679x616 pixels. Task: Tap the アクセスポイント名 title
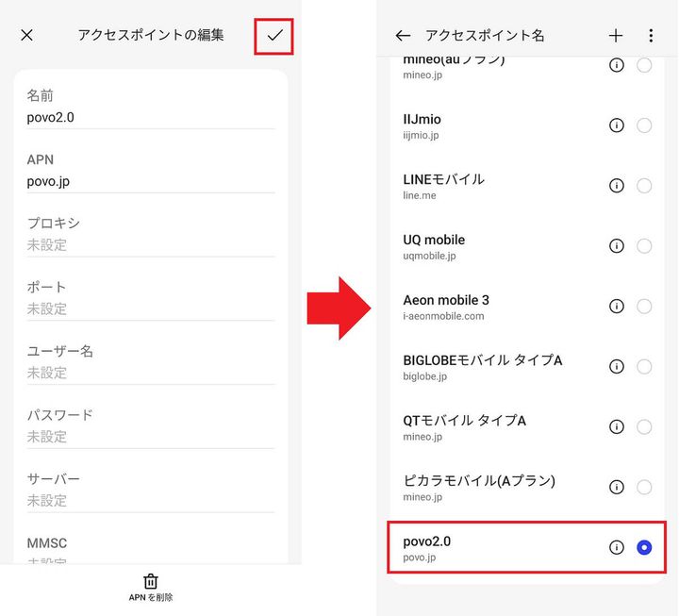point(485,36)
